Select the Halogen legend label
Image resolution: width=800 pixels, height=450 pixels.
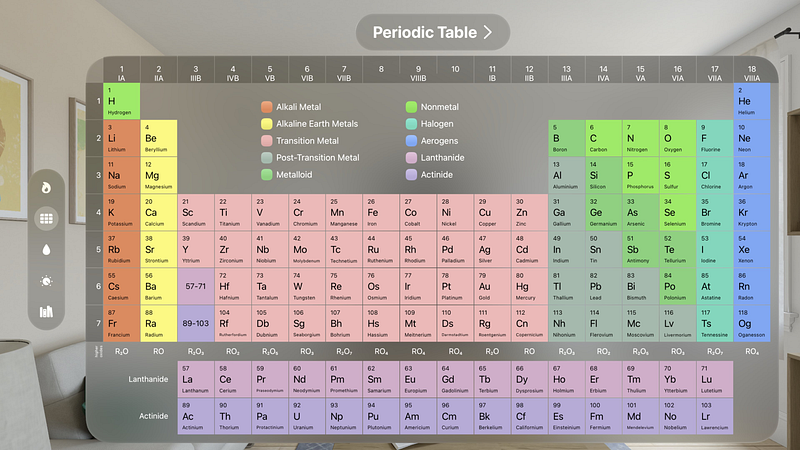coord(437,123)
